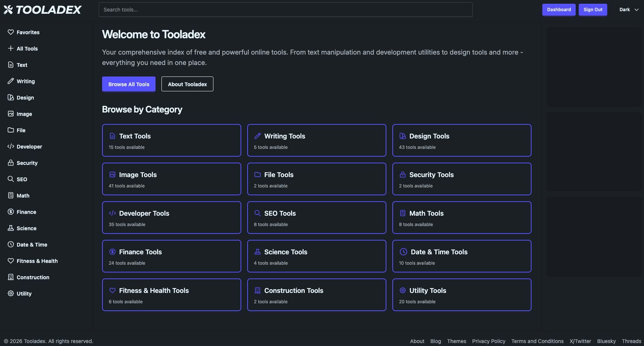Open the Design Tools category card

pyautogui.click(x=461, y=140)
